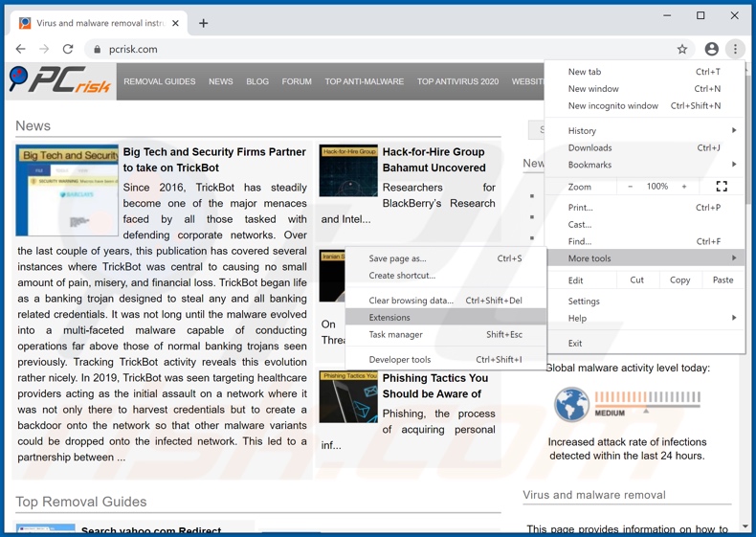Expand the History submenu
Screen dimensions: 756x537
pos(645,131)
